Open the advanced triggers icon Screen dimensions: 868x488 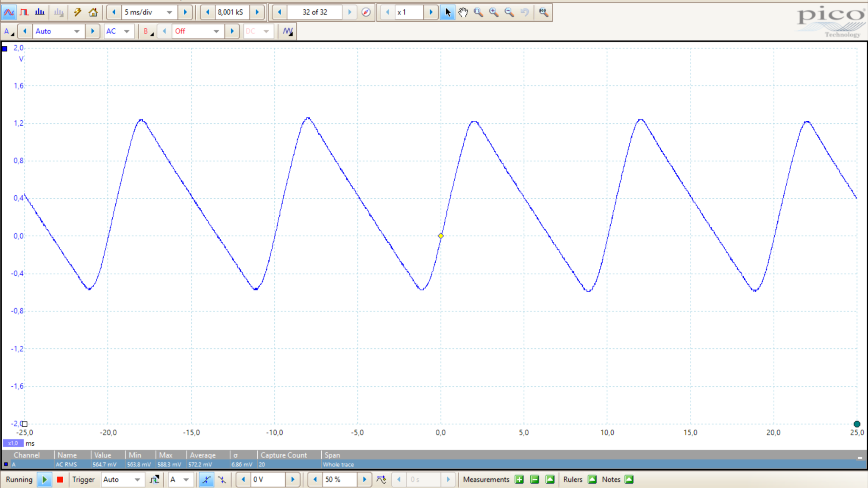coord(154,480)
